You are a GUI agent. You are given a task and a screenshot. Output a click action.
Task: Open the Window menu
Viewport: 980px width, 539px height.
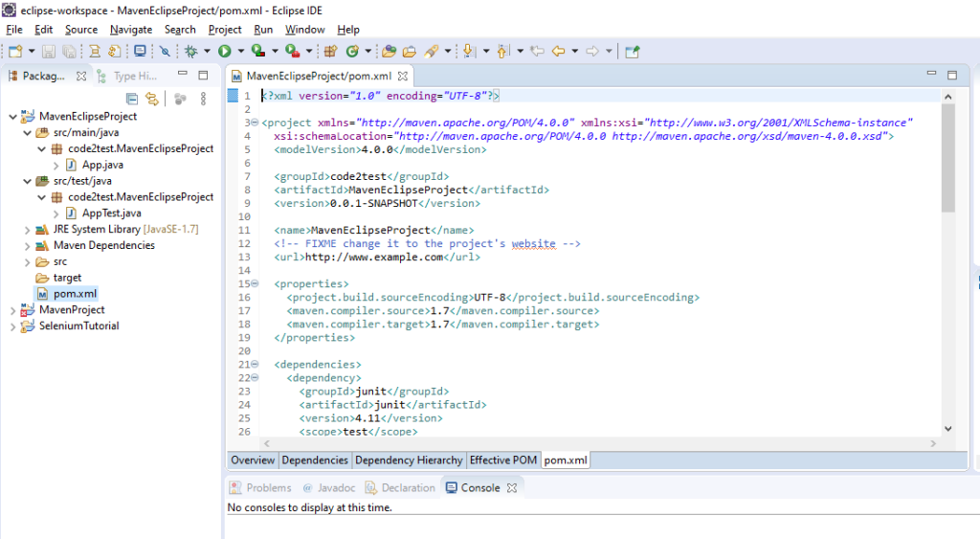coord(304,30)
